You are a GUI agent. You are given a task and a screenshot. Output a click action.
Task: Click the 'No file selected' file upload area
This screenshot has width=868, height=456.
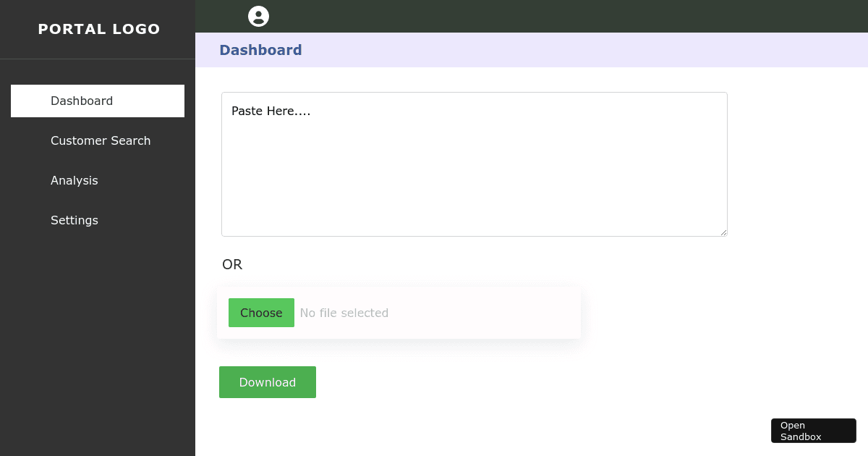(x=344, y=313)
